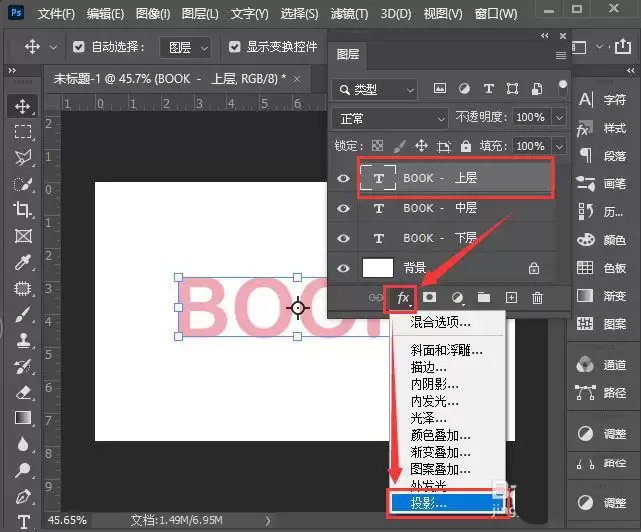Click the new group folder icon

coord(484,297)
